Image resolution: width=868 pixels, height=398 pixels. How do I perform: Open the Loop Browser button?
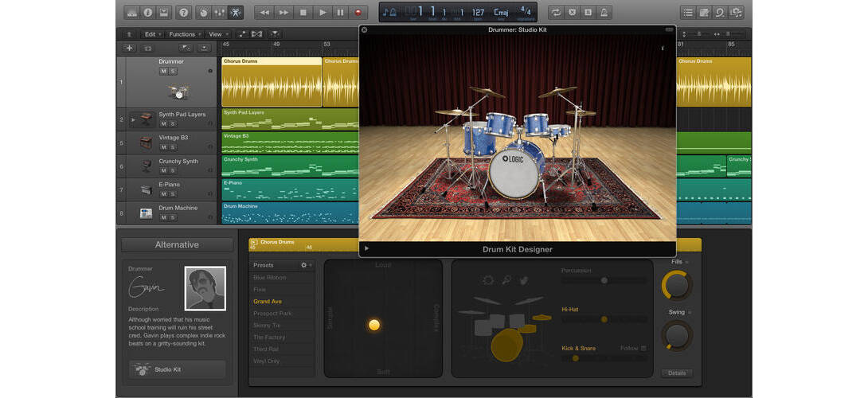pos(720,12)
